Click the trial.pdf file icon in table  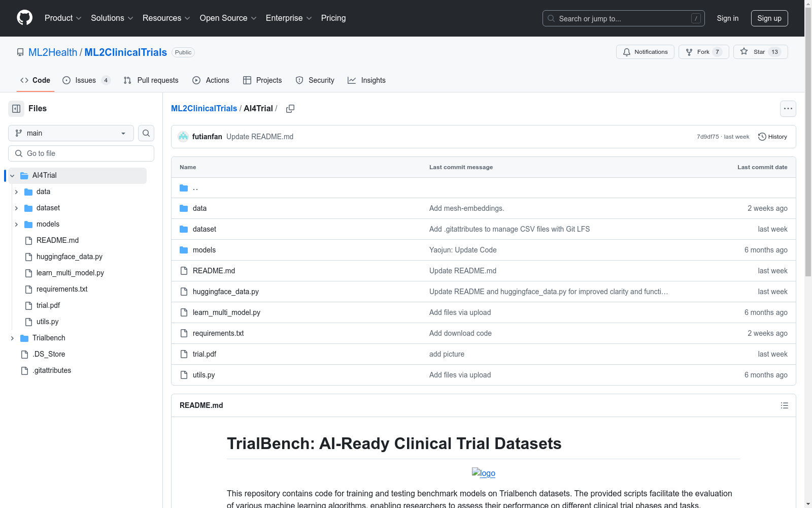click(184, 354)
